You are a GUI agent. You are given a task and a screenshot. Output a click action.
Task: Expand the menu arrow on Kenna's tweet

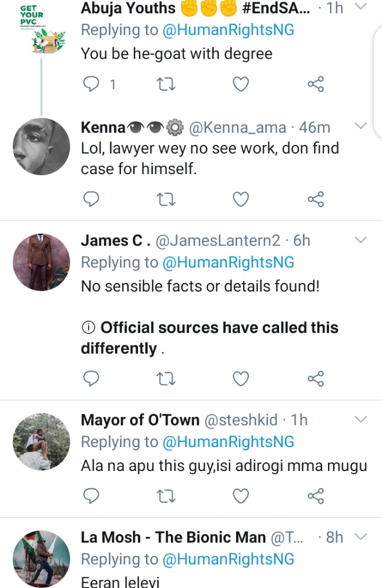(360, 126)
